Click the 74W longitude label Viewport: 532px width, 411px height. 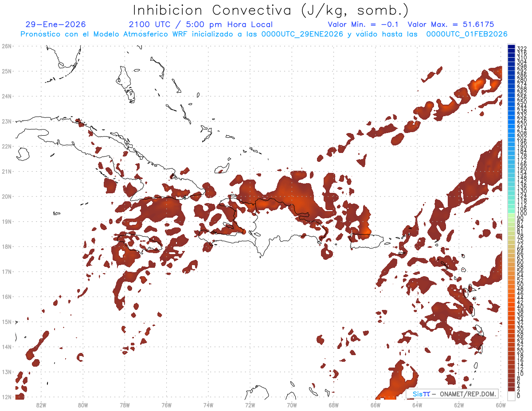pos(208,405)
